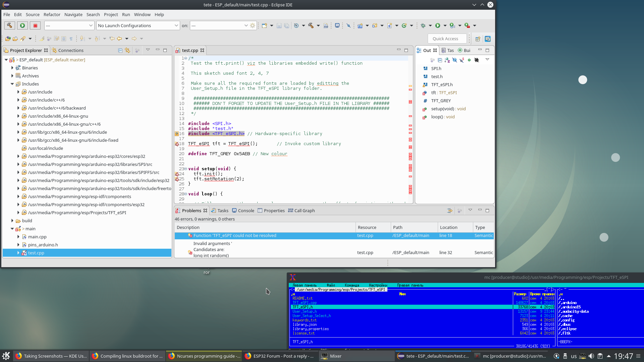
Task: Expand the build folder node
Action: click(12, 221)
